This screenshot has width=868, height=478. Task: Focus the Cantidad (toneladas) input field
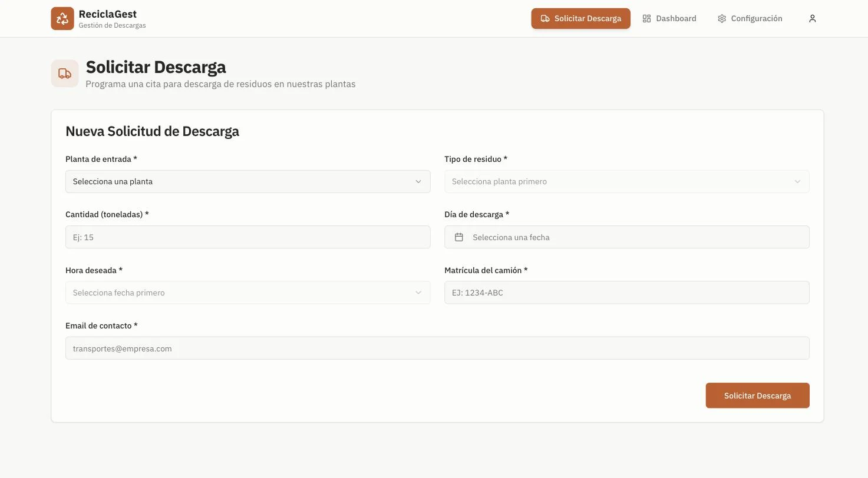point(248,237)
